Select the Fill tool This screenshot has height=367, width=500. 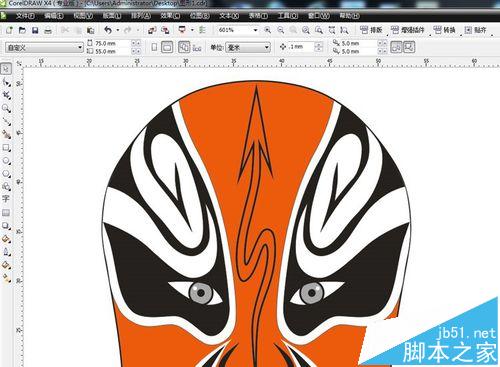point(6,265)
